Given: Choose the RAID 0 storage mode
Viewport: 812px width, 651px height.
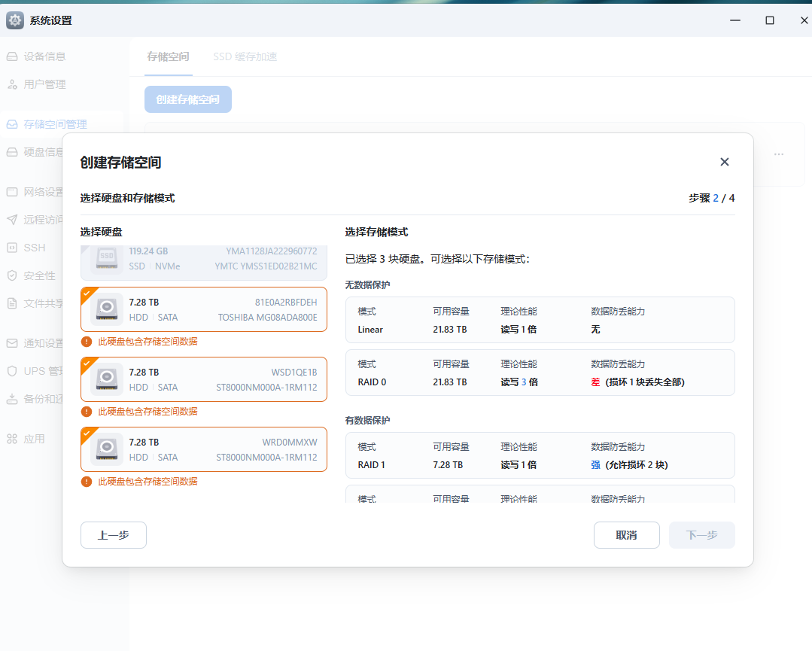Looking at the screenshot, I should coord(540,373).
